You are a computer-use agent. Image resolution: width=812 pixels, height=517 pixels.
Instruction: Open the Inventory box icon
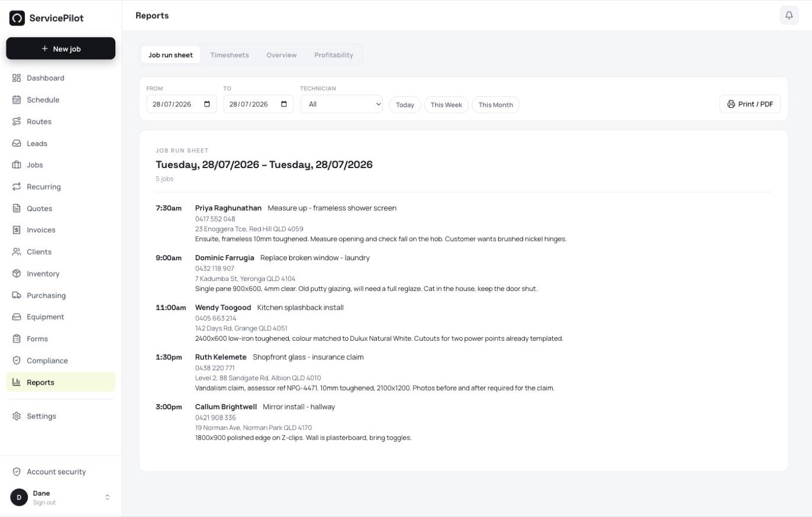tap(16, 274)
